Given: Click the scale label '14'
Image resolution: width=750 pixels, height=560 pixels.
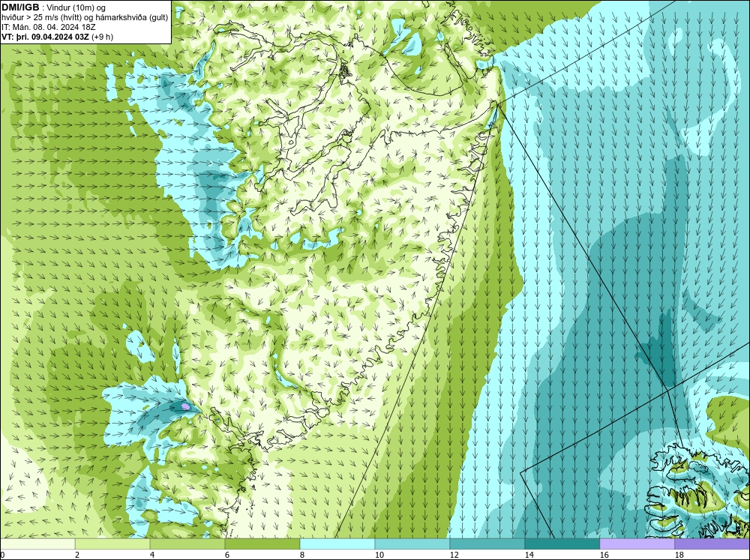Looking at the screenshot, I should pyautogui.click(x=529, y=555).
